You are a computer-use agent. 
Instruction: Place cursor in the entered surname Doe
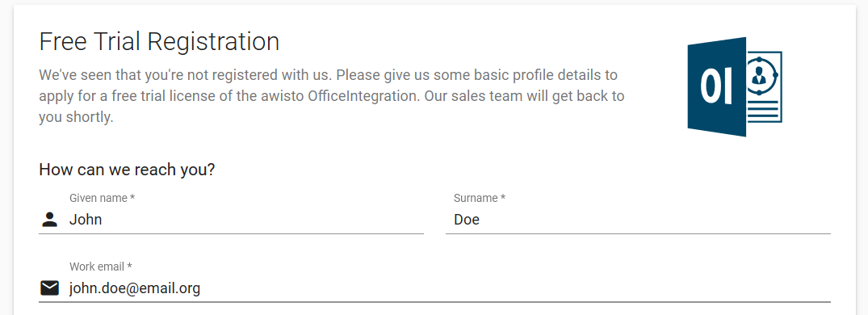click(x=467, y=220)
